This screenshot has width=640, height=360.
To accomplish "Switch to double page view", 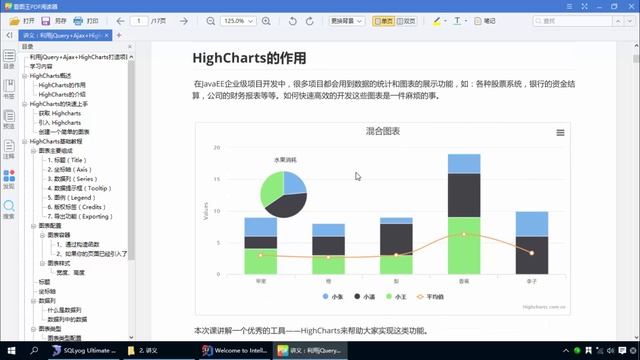I will pyautogui.click(x=406, y=21).
